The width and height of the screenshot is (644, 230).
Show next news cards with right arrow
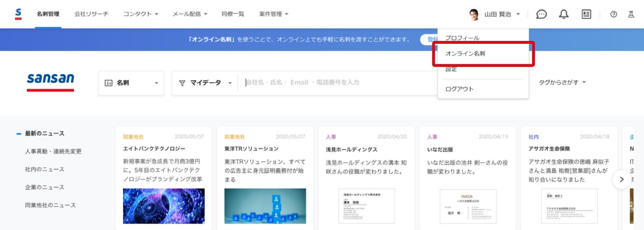tap(622, 180)
